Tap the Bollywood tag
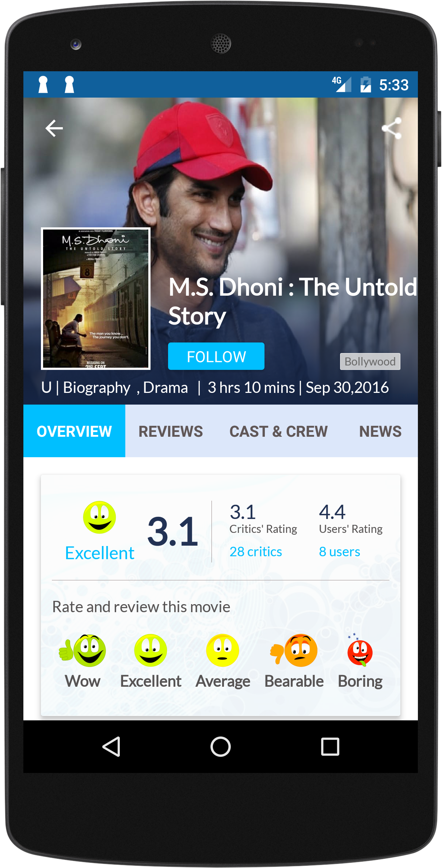The height and width of the screenshot is (868, 442). pyautogui.click(x=370, y=361)
